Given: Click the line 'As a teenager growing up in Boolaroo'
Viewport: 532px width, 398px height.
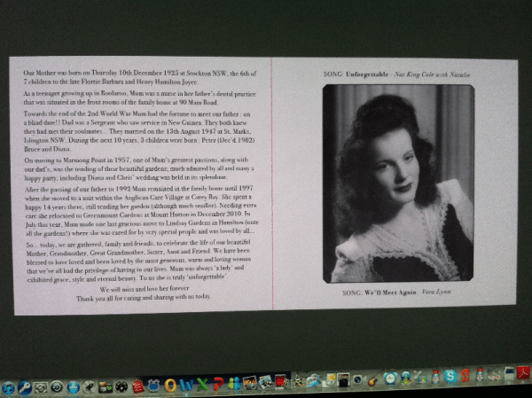Looking at the screenshot, I should (139, 94).
